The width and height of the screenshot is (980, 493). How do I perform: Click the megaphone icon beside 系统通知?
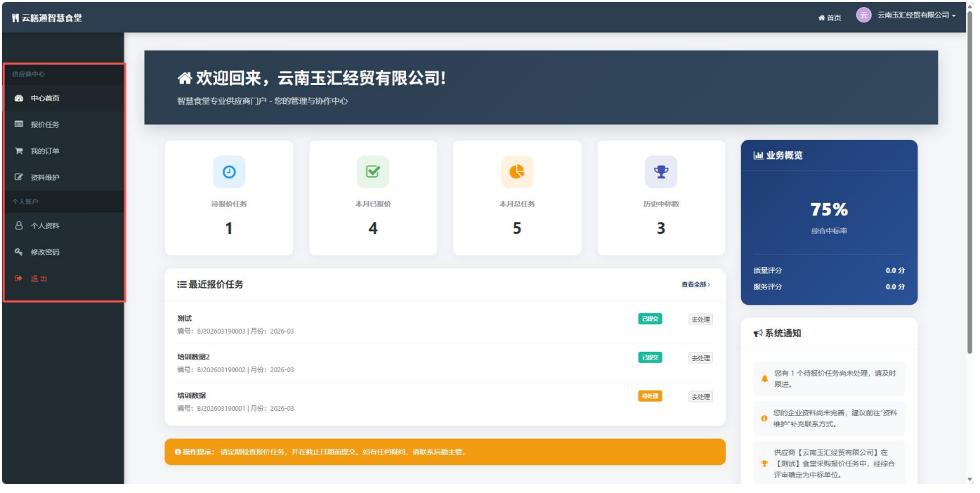(x=758, y=334)
